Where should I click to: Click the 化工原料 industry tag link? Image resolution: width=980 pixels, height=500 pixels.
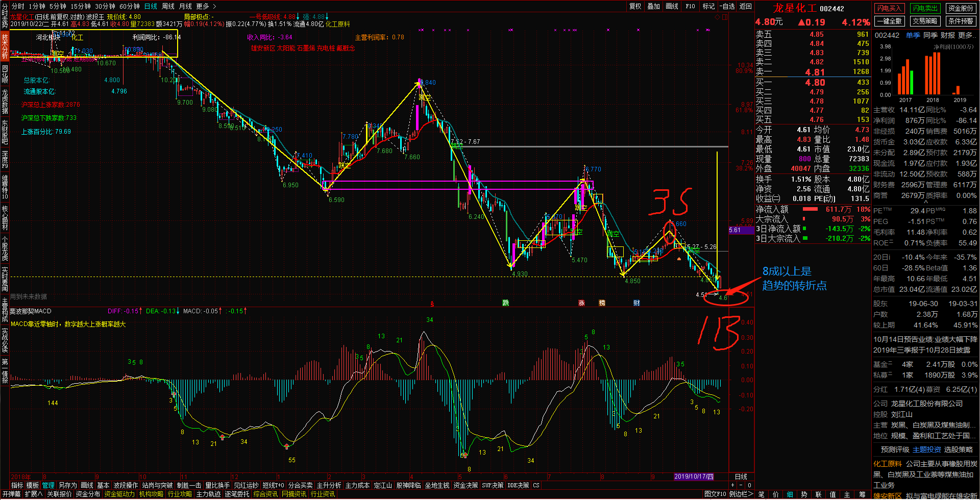[x=888, y=464]
